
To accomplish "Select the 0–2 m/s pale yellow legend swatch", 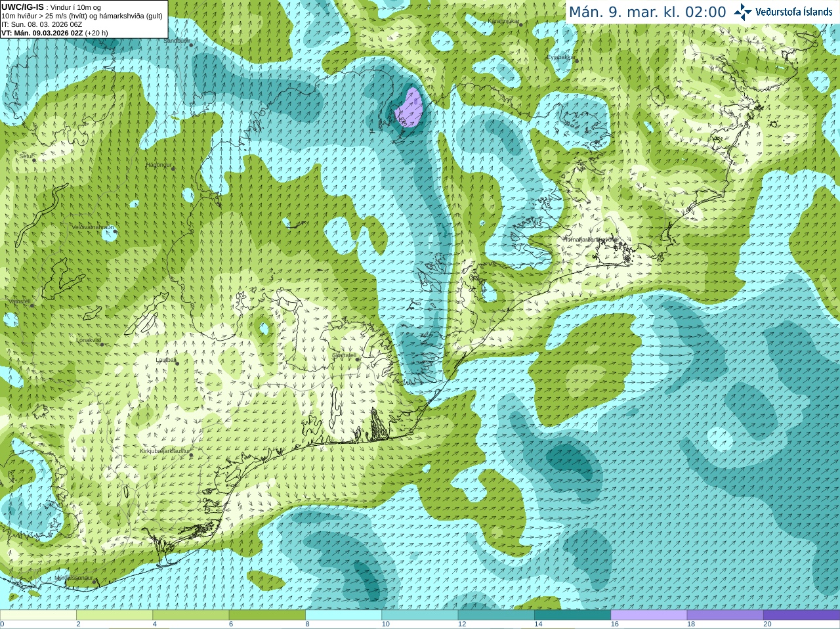I will pos(38,615).
